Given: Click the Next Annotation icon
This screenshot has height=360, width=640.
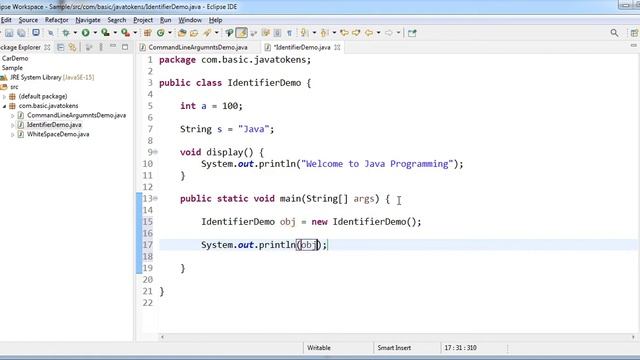Looking at the screenshot, I should [x=304, y=33].
